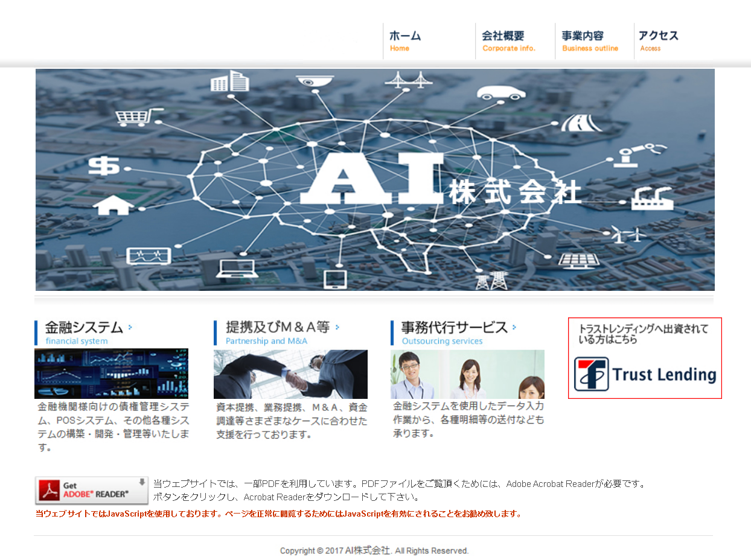This screenshot has width=751, height=560.
Task: Click the arrow icon beside 金融システム
Action: coord(130,327)
